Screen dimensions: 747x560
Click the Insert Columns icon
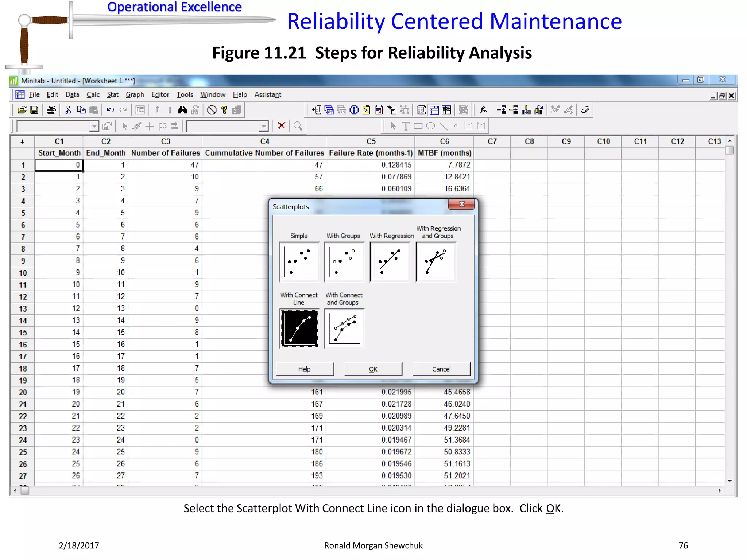click(526, 110)
